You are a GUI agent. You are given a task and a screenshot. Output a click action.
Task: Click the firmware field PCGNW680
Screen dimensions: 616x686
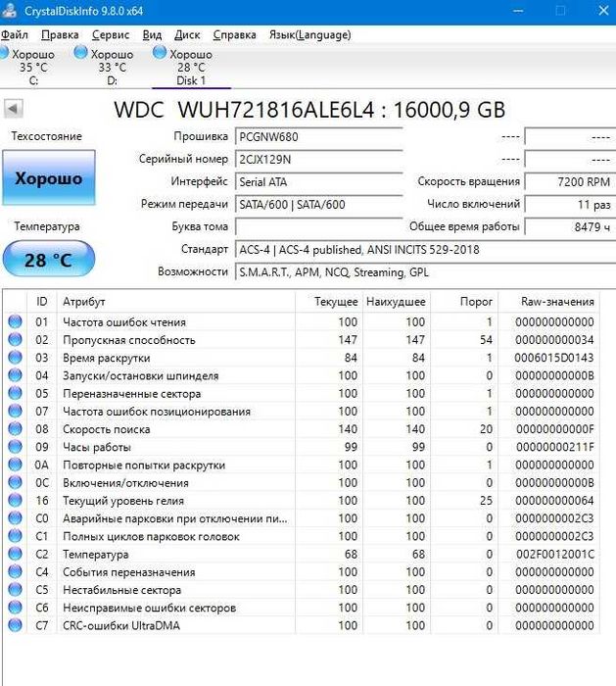click(x=318, y=137)
